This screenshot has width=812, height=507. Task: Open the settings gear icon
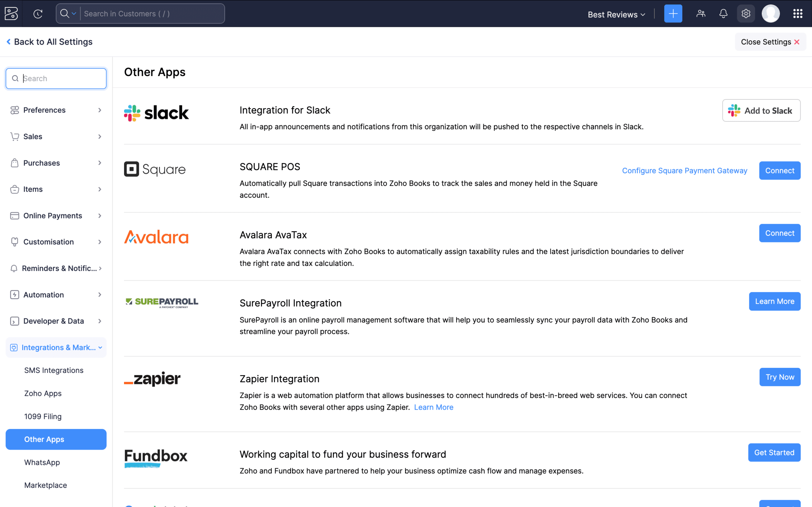tap(746, 13)
